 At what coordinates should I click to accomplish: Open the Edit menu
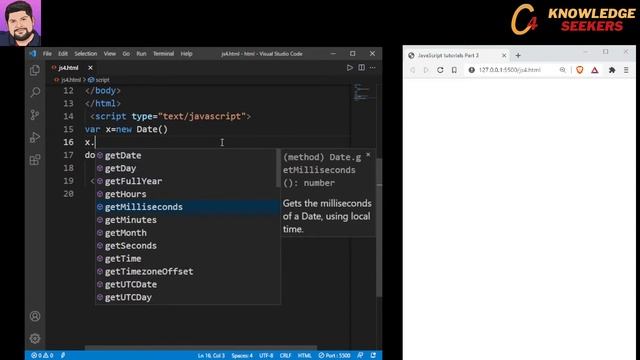click(63, 53)
